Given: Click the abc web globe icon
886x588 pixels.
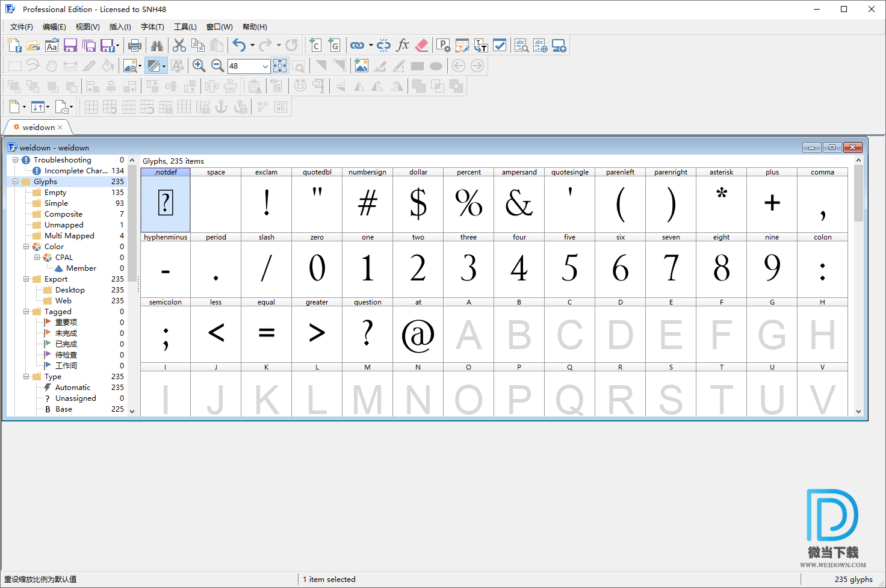Looking at the screenshot, I should (x=541, y=45).
